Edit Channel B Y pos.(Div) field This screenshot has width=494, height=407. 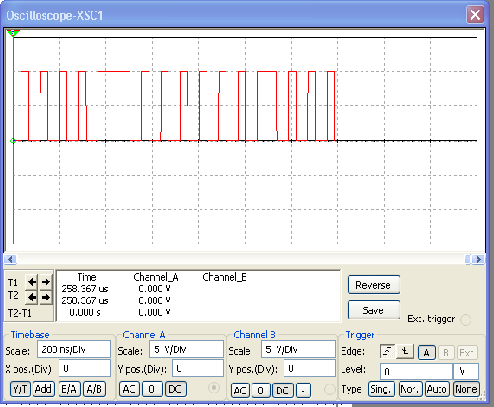click(310, 368)
